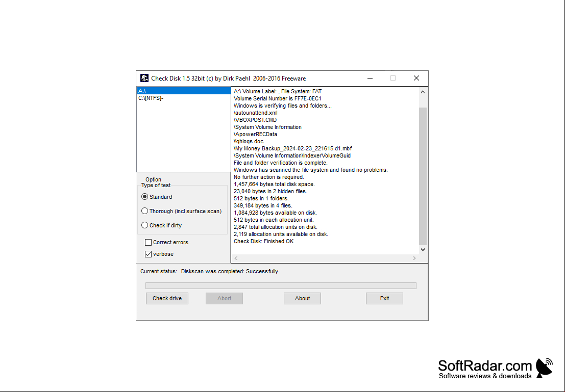Click "A:\ Volume Label: , File System: FAT" line
The image size is (565, 392).
pyautogui.click(x=278, y=91)
